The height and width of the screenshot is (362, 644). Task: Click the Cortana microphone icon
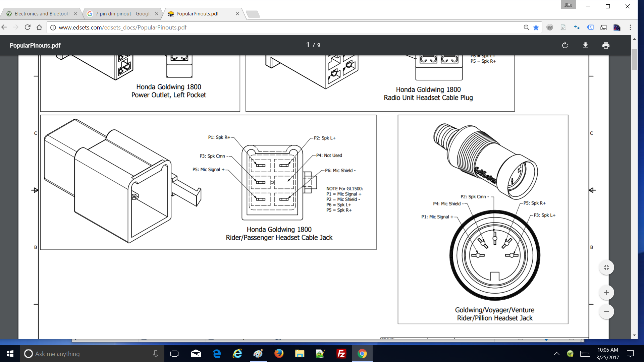pos(156,354)
